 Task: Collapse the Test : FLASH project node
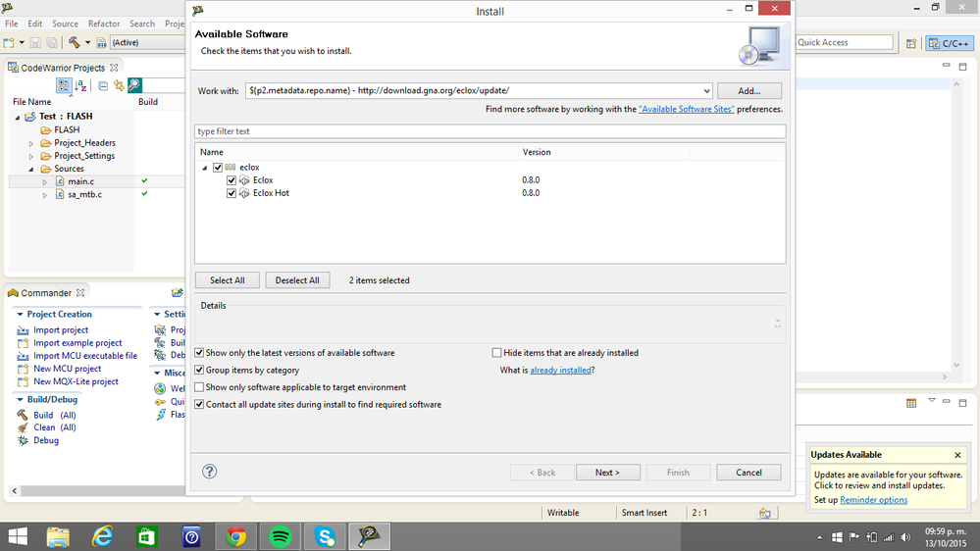click(x=18, y=117)
